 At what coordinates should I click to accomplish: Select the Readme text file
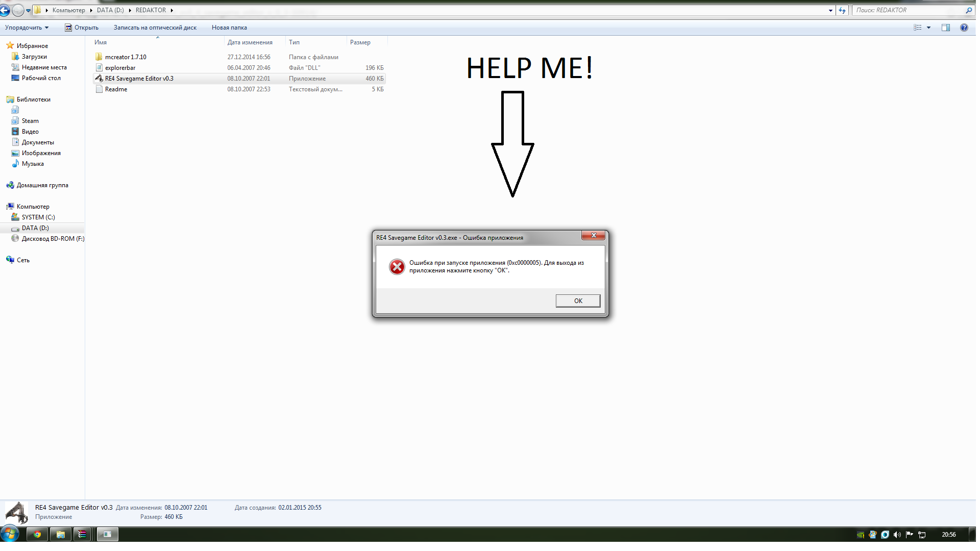click(x=116, y=89)
